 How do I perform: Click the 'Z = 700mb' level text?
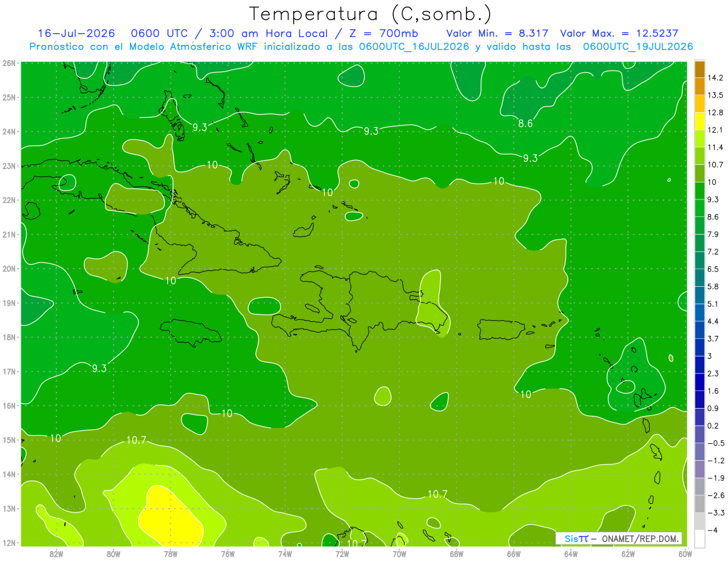(x=383, y=33)
